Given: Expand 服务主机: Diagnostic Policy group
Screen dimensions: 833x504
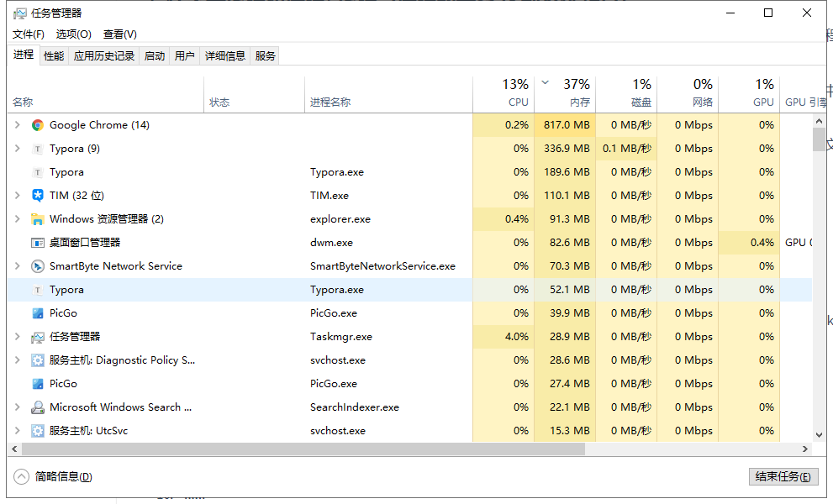Looking at the screenshot, I should click(x=17, y=360).
